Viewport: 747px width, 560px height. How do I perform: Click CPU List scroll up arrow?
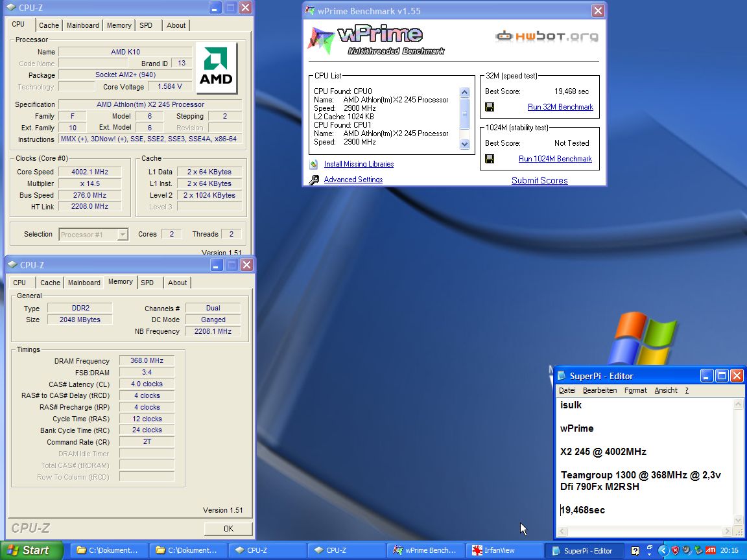(464, 93)
